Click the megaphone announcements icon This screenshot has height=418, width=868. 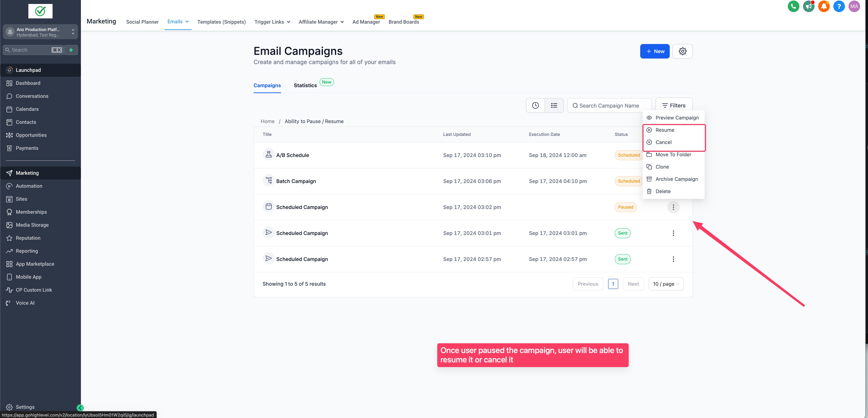pyautogui.click(x=808, y=6)
